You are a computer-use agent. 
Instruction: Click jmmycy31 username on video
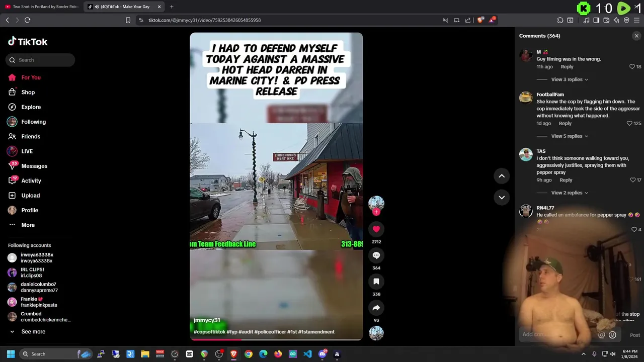[207, 320]
